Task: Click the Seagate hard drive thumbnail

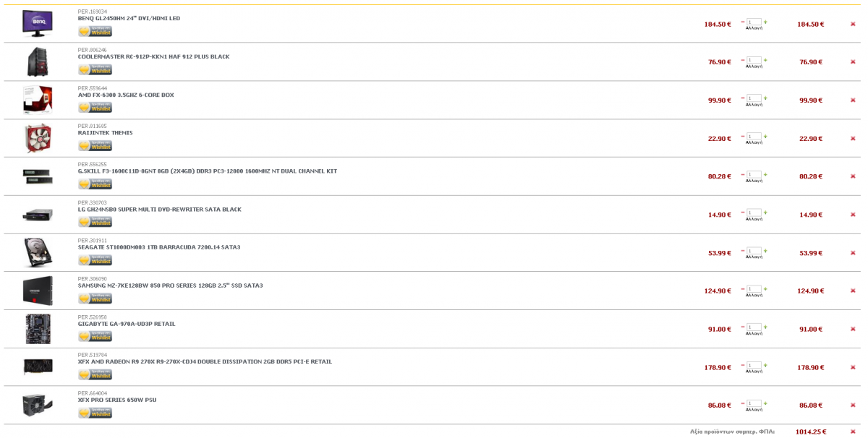Action: coord(38,252)
